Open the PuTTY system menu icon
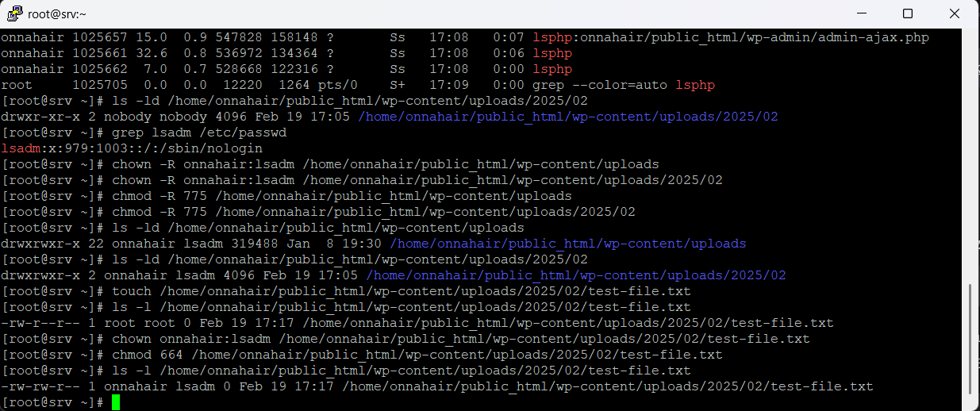Image resolution: width=980 pixels, height=411 pixels. tap(14, 13)
